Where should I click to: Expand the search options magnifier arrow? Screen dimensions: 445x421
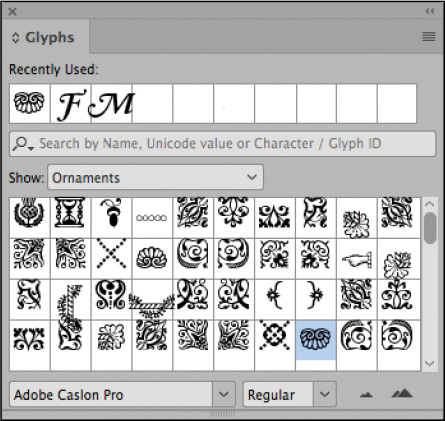[x=23, y=144]
